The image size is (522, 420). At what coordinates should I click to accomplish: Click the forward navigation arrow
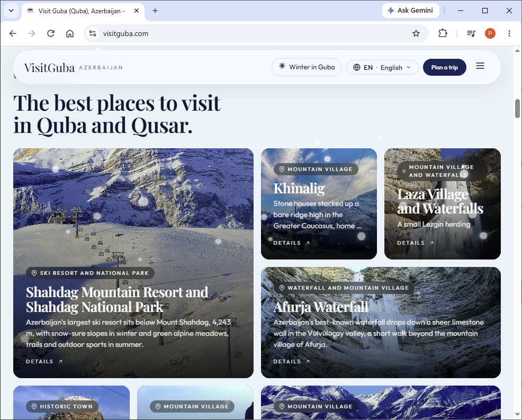tap(32, 33)
